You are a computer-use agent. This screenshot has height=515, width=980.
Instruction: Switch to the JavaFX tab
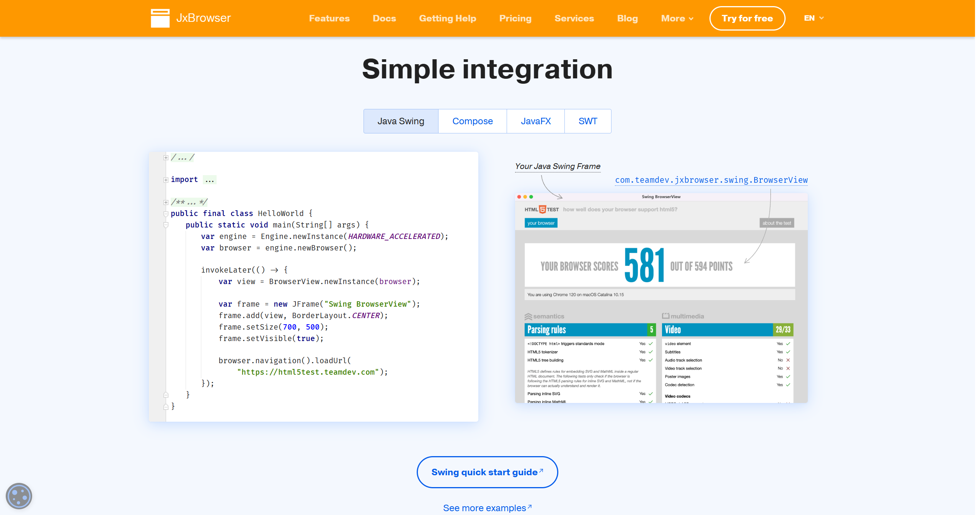pyautogui.click(x=535, y=121)
